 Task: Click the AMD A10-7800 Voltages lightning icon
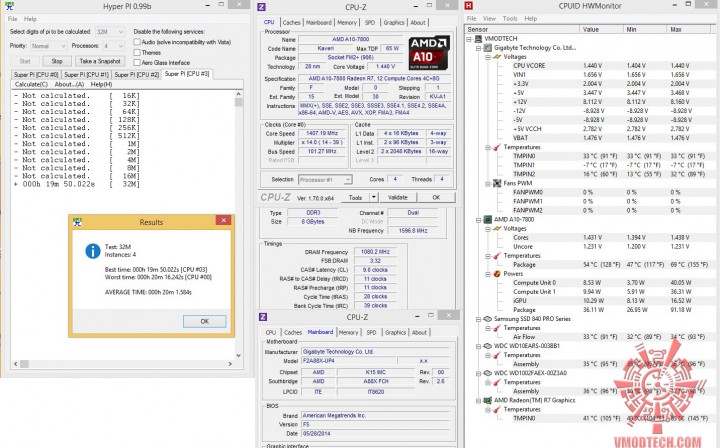click(497, 229)
